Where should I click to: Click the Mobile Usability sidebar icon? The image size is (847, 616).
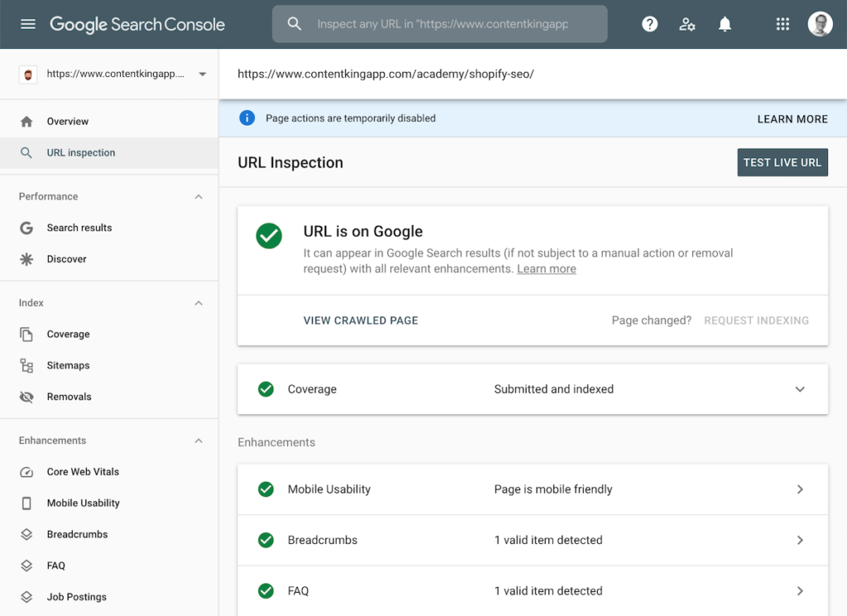[26, 503]
